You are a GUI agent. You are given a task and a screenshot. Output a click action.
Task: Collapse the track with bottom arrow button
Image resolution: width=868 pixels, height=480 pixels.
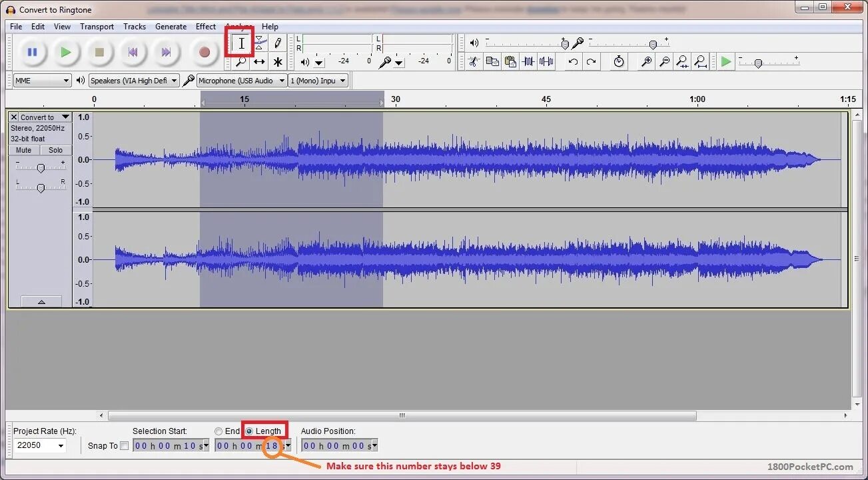point(41,302)
